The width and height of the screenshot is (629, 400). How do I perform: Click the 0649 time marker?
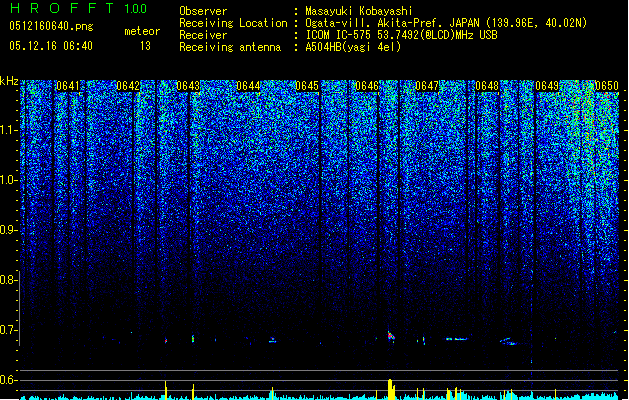pos(547,86)
